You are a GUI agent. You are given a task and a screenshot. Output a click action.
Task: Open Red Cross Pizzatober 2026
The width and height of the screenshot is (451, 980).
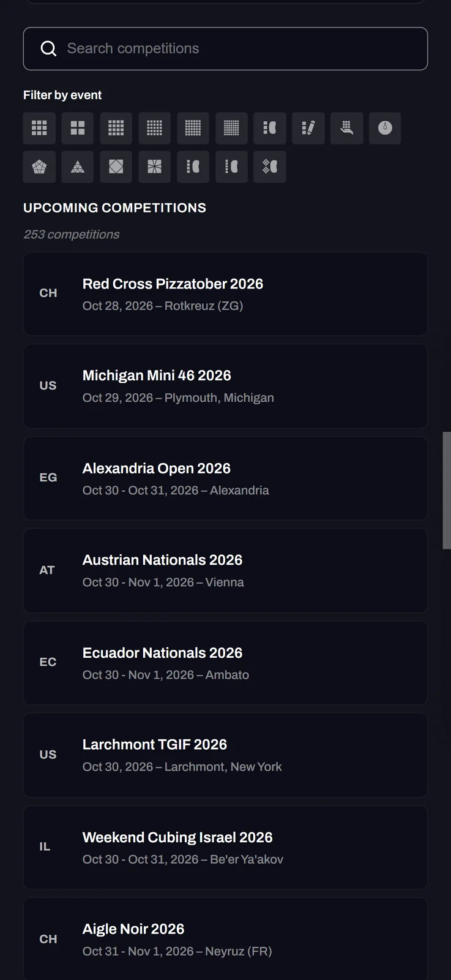225,294
